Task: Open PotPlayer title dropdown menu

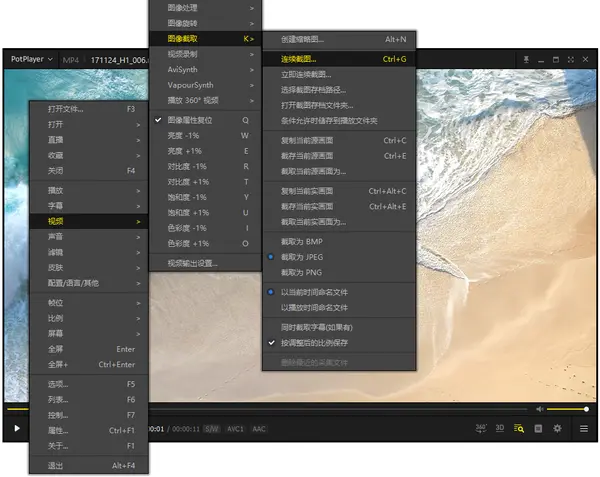Action: [31, 59]
